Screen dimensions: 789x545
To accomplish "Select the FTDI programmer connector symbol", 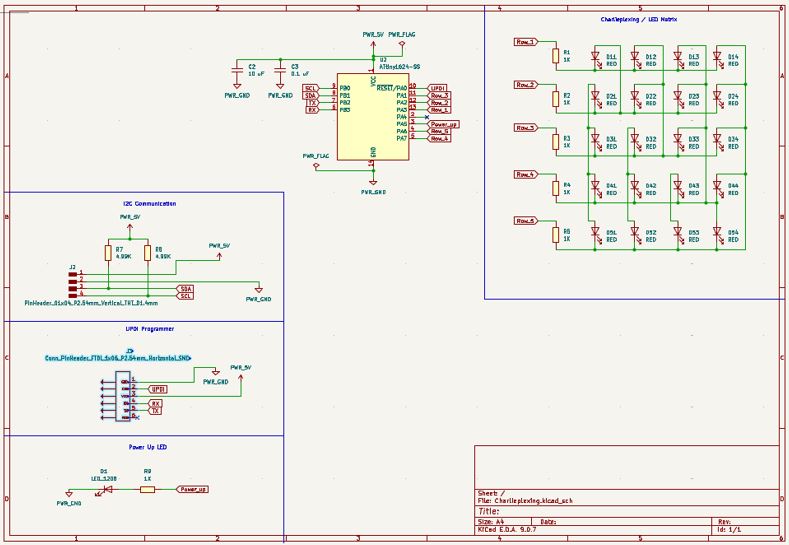I will [123, 397].
